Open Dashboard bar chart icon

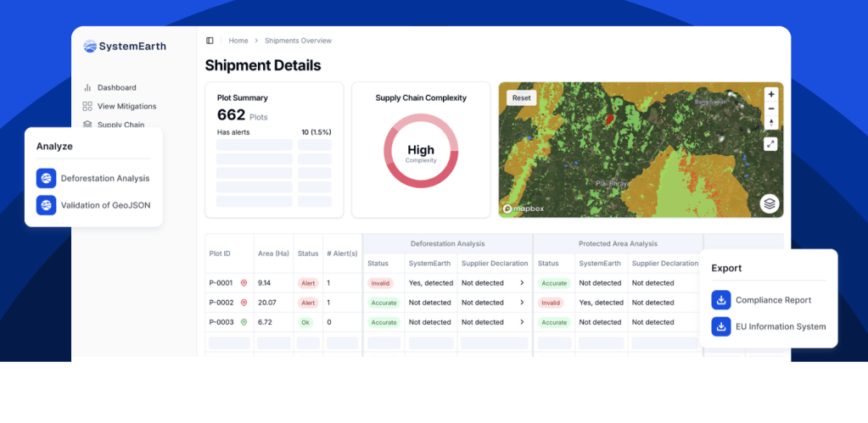(x=87, y=87)
